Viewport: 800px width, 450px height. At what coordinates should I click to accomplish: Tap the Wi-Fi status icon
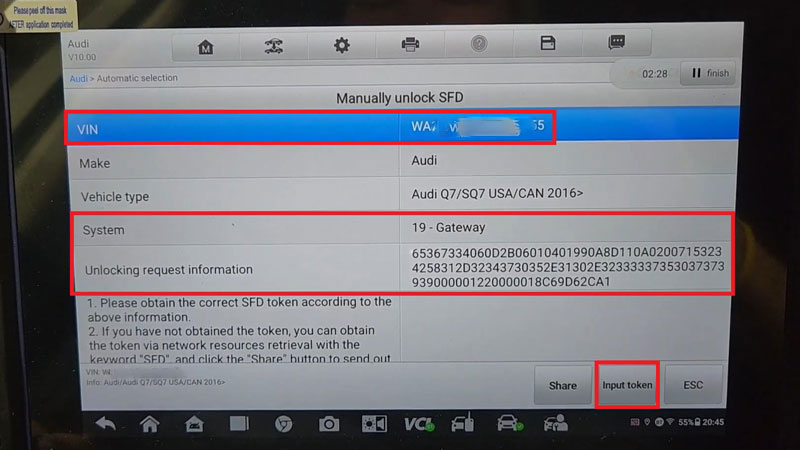pyautogui.click(x=670, y=422)
